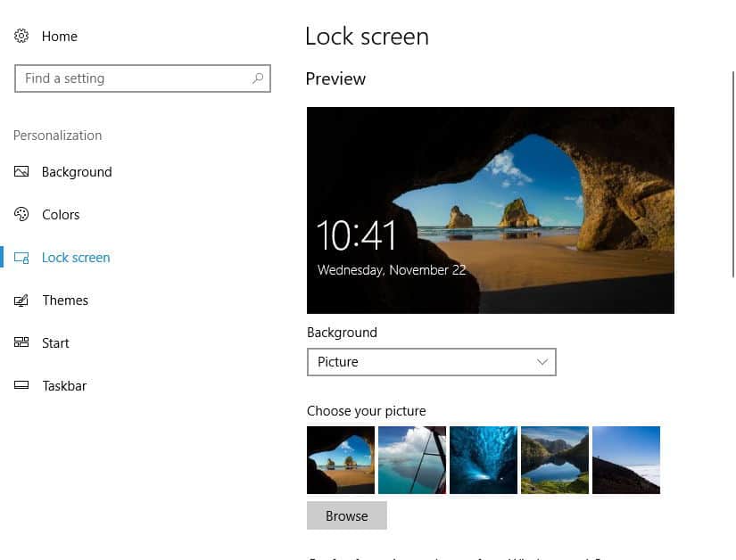Click the Lock screen monitor icon

tap(21, 258)
